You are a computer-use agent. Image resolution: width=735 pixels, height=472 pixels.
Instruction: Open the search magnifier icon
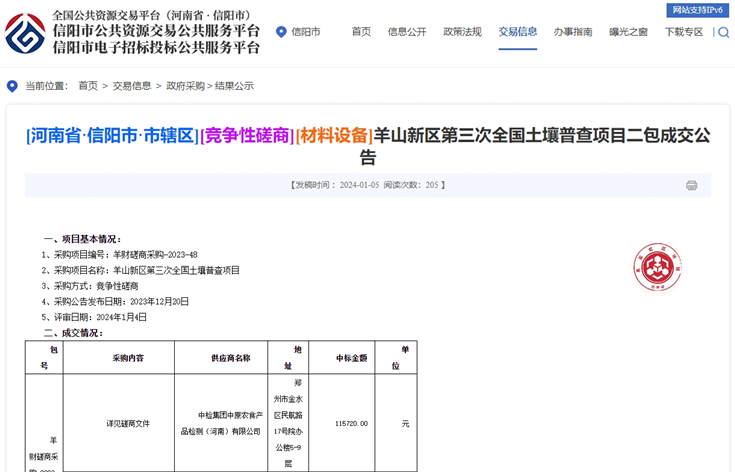(724, 32)
